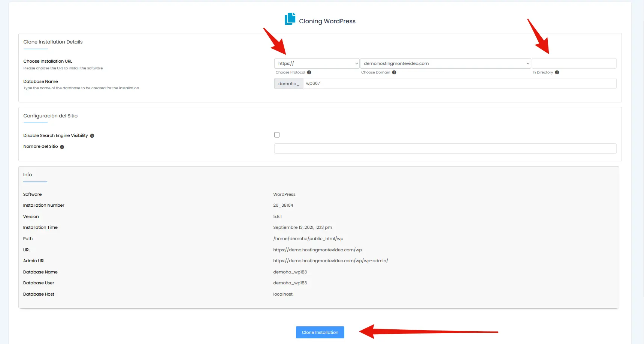Image resolution: width=644 pixels, height=344 pixels.
Task: Click the In Directory info icon
Action: (557, 72)
